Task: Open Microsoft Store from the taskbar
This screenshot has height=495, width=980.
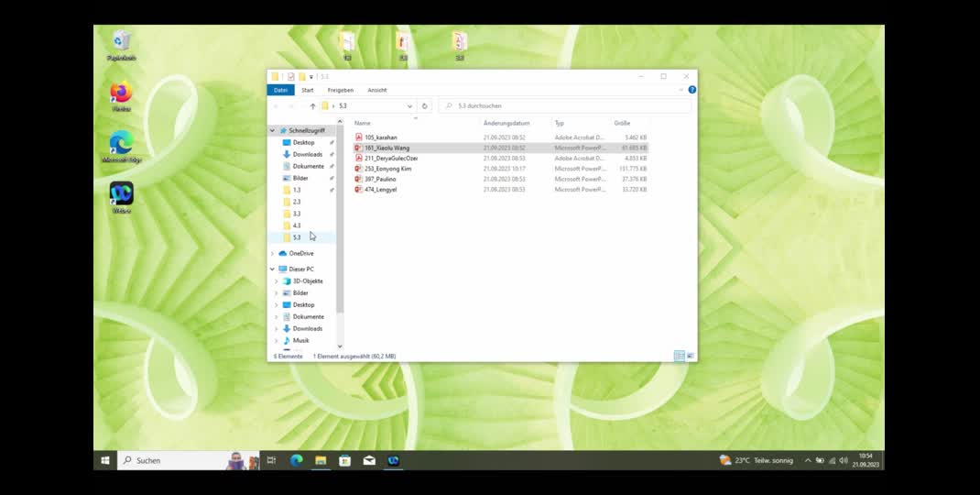Action: [344, 460]
